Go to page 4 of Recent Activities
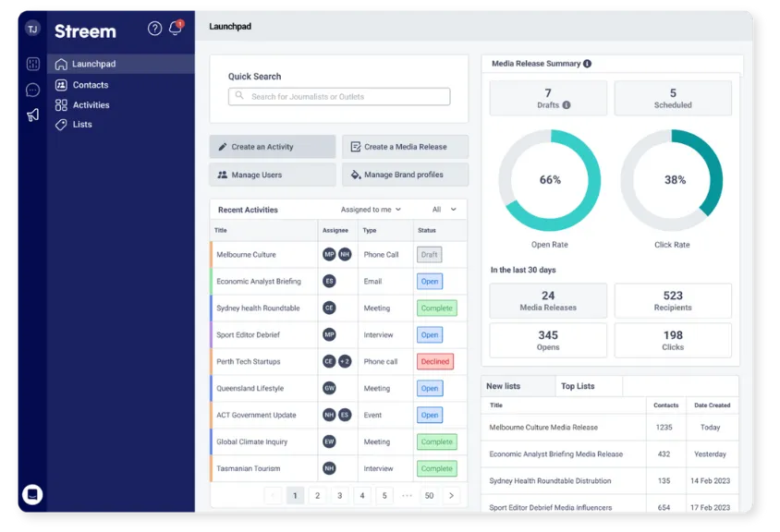Screen dimensions: 780x532 coord(362,496)
